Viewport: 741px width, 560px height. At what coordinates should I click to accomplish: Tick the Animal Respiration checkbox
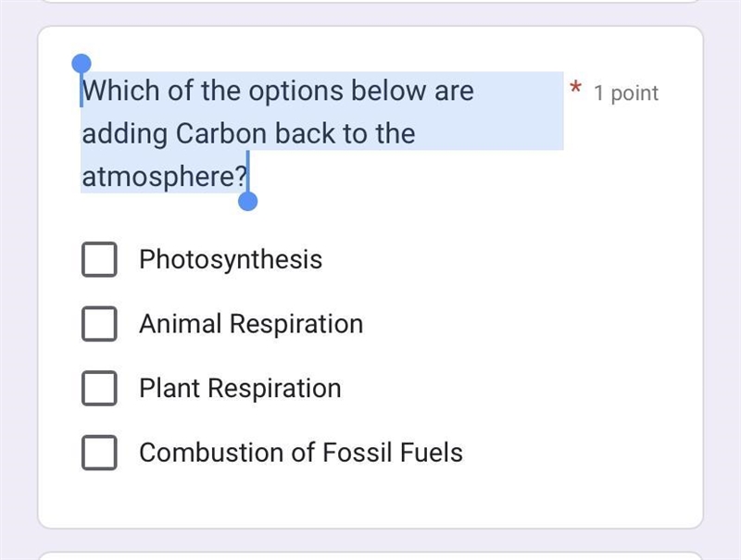pos(99,324)
